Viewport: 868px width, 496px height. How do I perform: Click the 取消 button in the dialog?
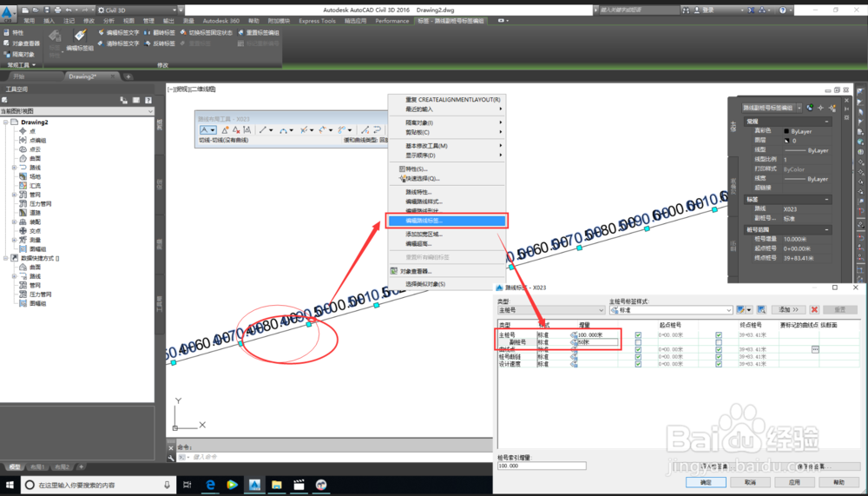coord(750,482)
